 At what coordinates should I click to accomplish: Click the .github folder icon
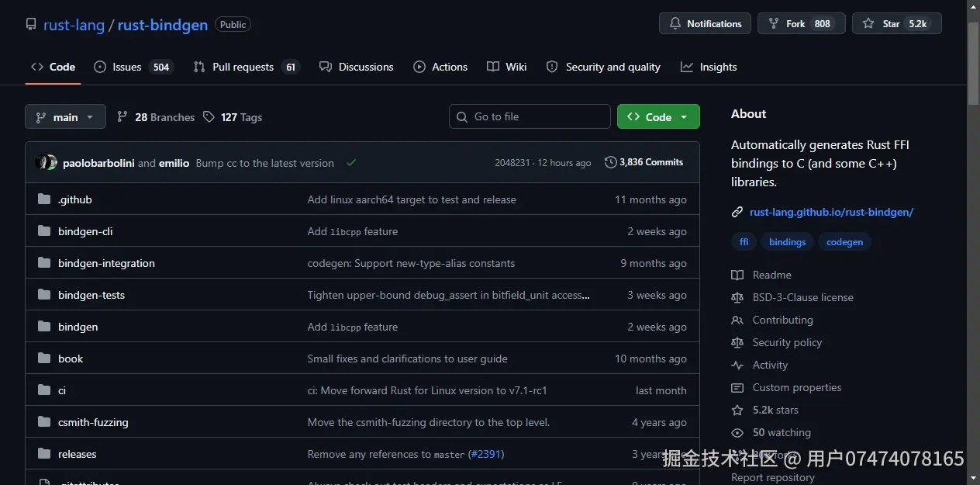44,199
